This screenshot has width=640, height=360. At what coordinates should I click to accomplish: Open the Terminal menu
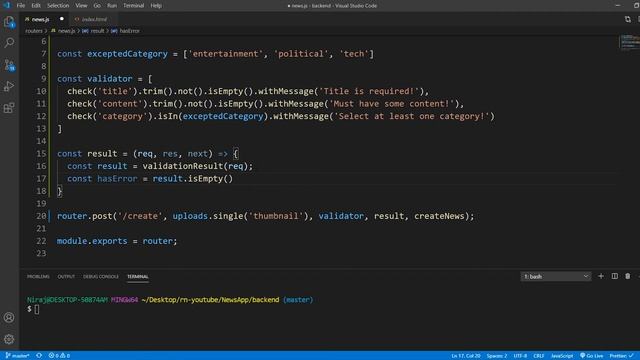click(133, 6)
